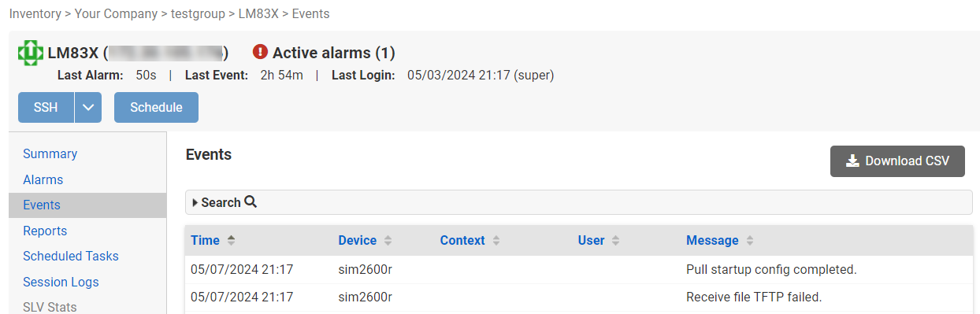Image resolution: width=980 pixels, height=314 pixels.
Task: Click the SSH button
Action: pyautogui.click(x=46, y=108)
